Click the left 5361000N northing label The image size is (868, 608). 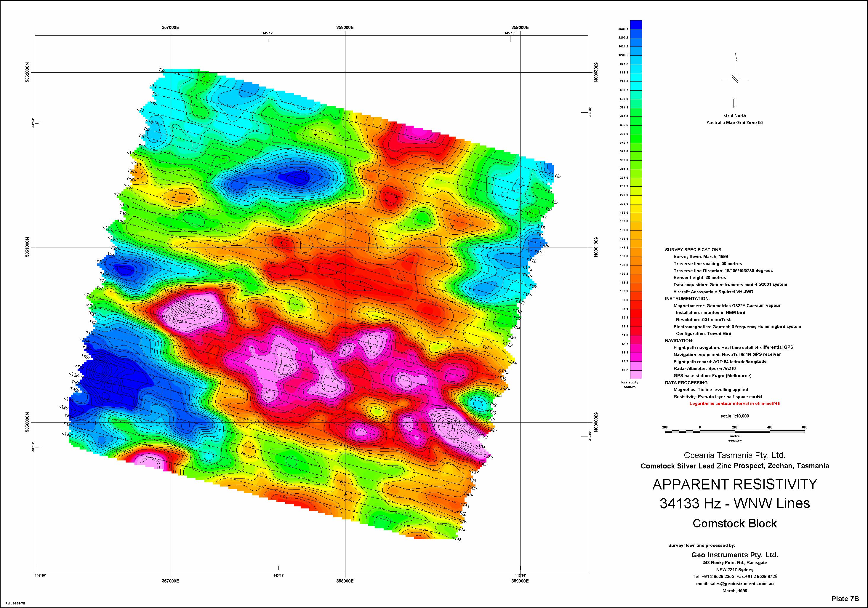(x=27, y=247)
